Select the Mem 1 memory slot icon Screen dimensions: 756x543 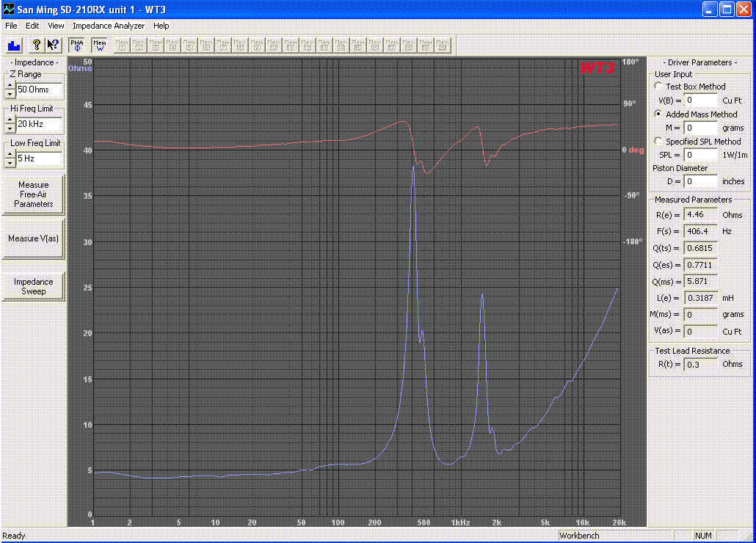(122, 45)
